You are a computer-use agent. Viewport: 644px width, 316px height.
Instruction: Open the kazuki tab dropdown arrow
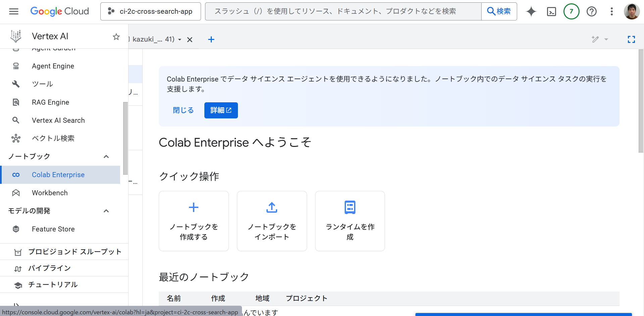180,40
